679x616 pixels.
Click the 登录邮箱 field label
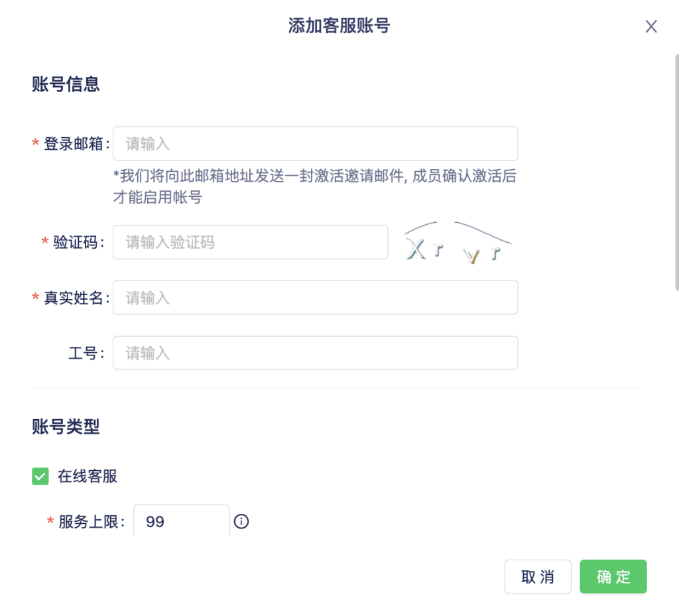pos(73,144)
